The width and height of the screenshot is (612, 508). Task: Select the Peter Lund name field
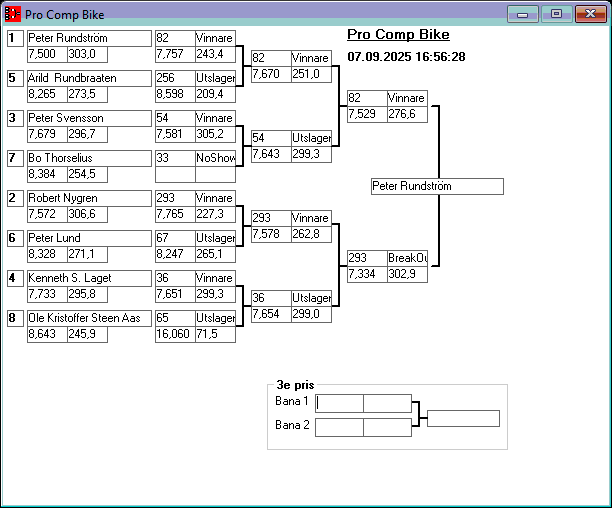(x=88, y=238)
